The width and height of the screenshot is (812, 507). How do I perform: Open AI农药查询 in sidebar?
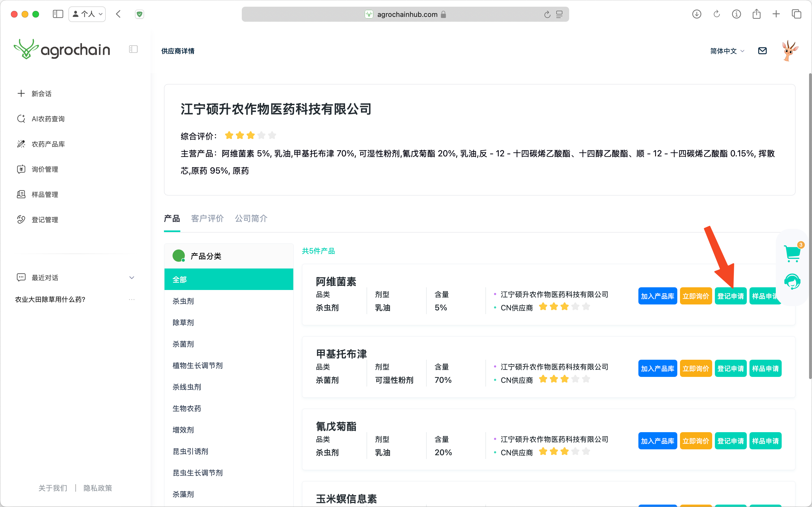click(x=47, y=119)
